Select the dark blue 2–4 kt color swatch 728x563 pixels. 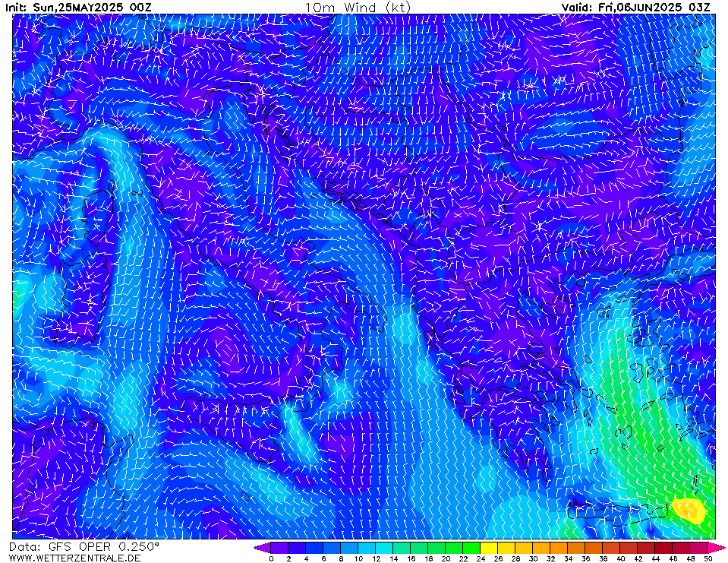(x=296, y=548)
